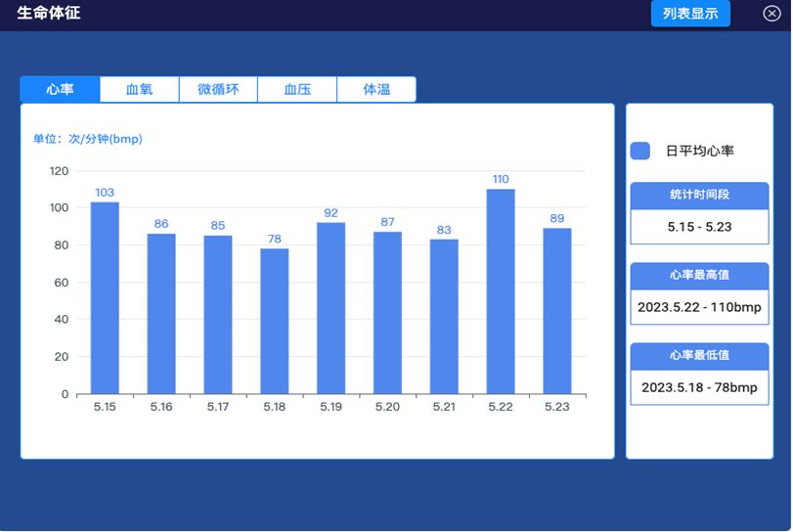
Task: Select the lowest bar on 5.18
Action: tap(275, 322)
